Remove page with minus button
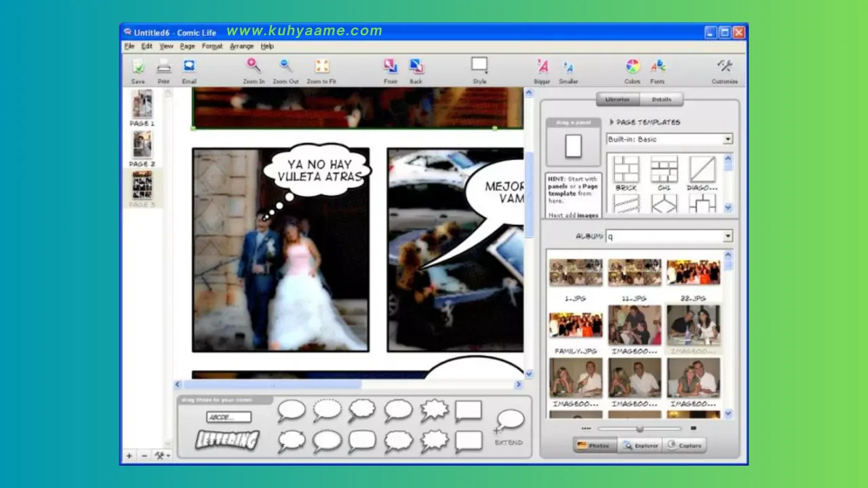Viewport: 868px width, 488px height. 144,456
